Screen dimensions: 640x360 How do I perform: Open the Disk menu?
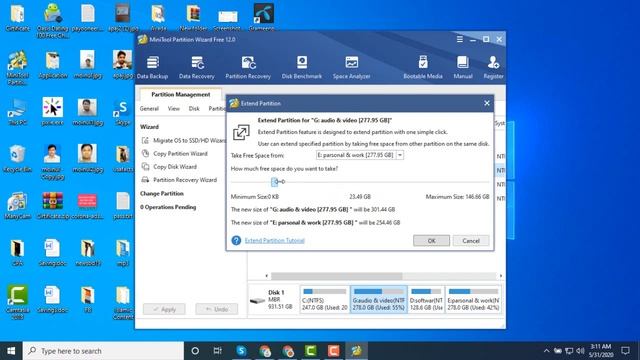194,109
